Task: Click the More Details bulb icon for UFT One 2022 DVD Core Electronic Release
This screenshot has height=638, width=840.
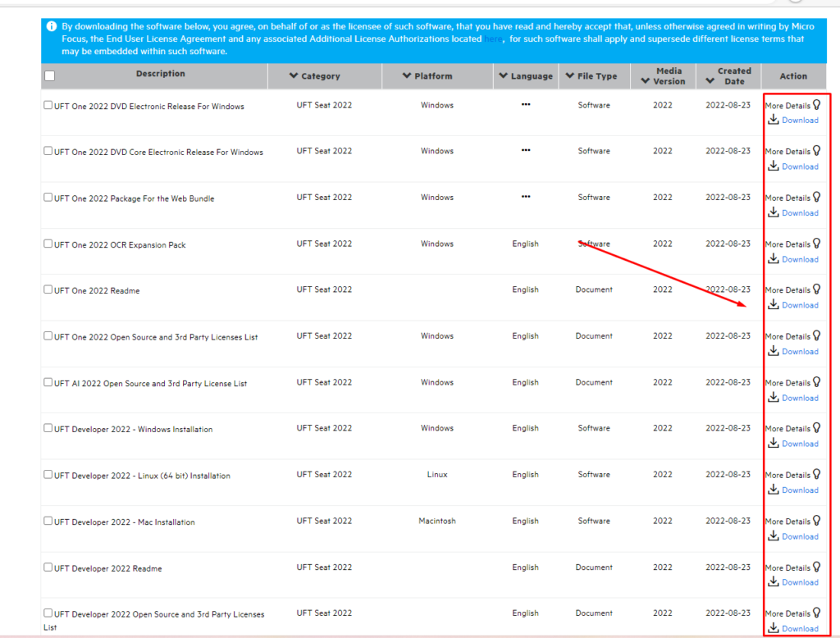Action: point(816,151)
